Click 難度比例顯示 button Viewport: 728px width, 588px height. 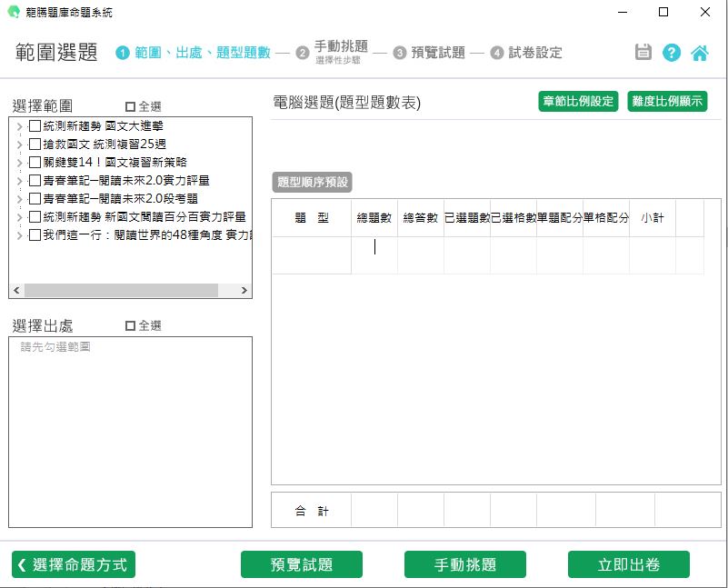tap(667, 101)
